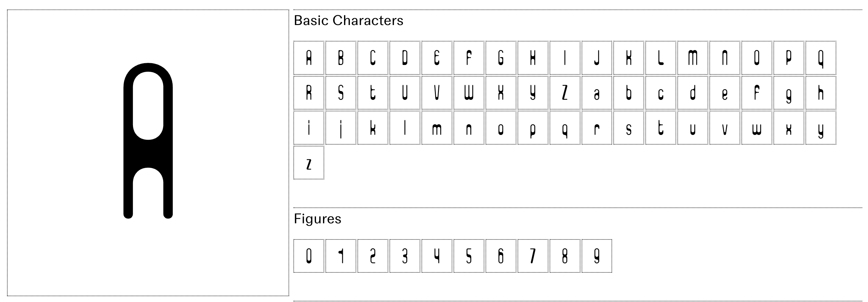Select the lowercase g glyph cell

789,93
